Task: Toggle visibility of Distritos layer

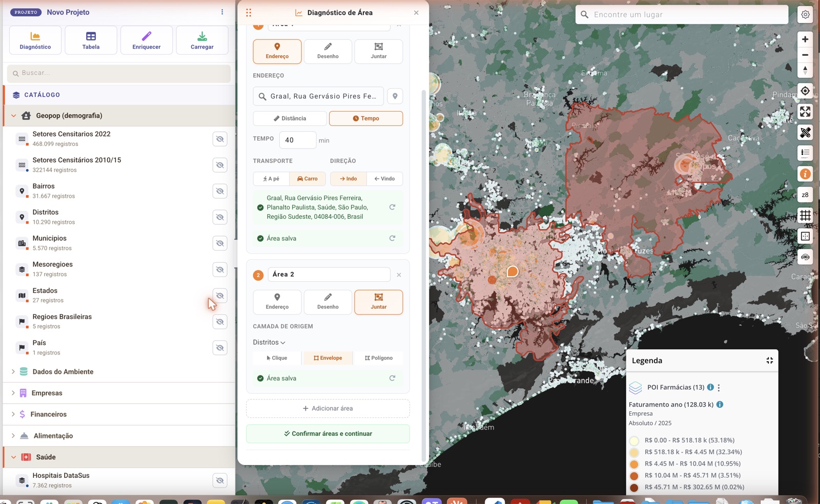Action: click(220, 217)
